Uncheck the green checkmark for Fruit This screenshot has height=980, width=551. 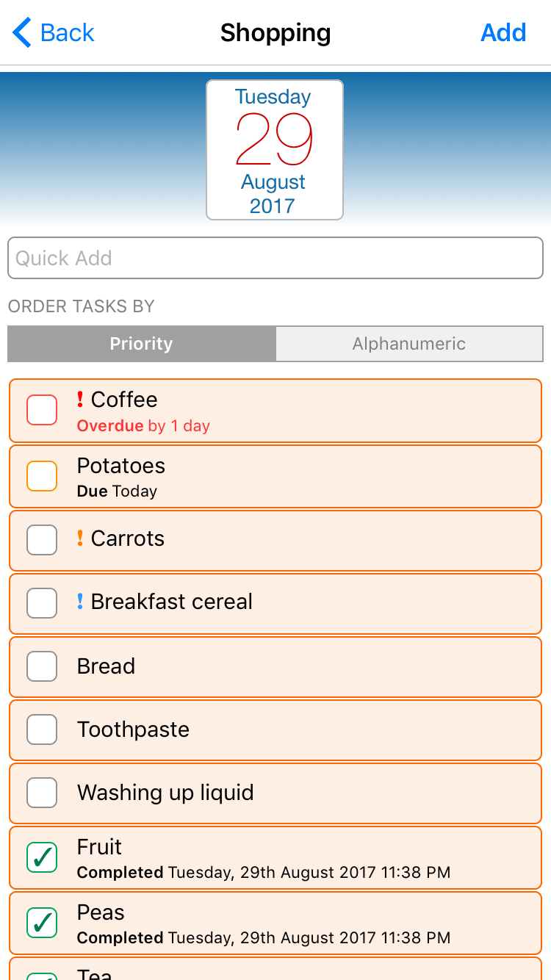point(42,857)
